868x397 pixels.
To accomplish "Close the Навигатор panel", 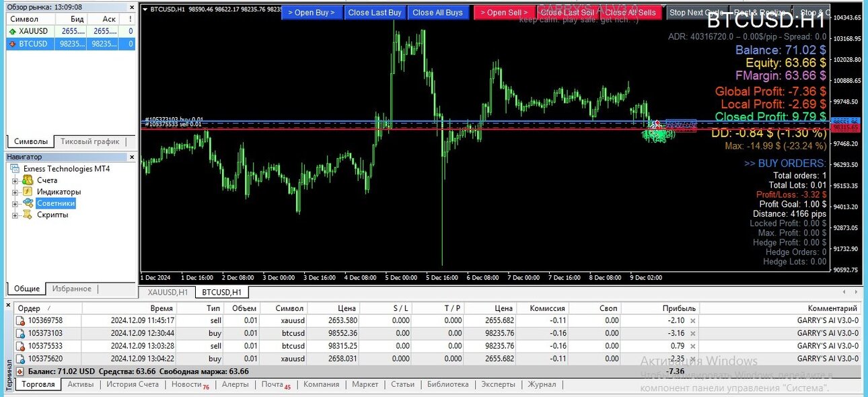I will (x=131, y=157).
